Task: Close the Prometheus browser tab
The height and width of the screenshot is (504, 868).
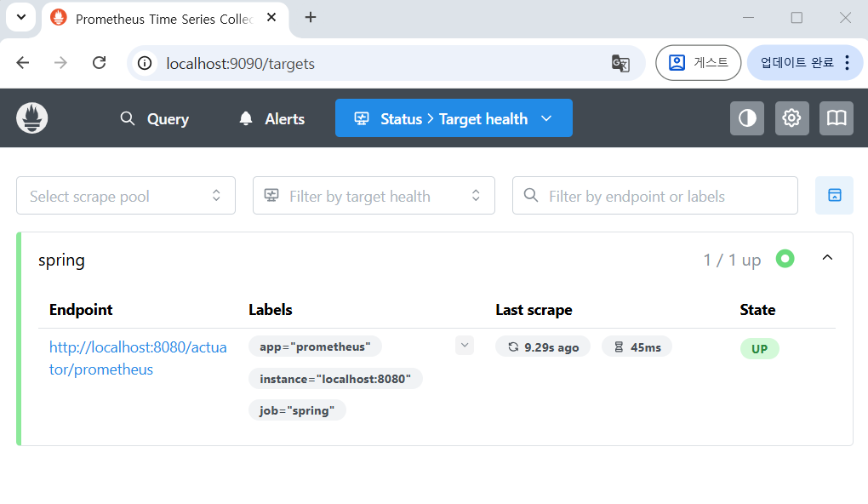Action: tap(271, 18)
